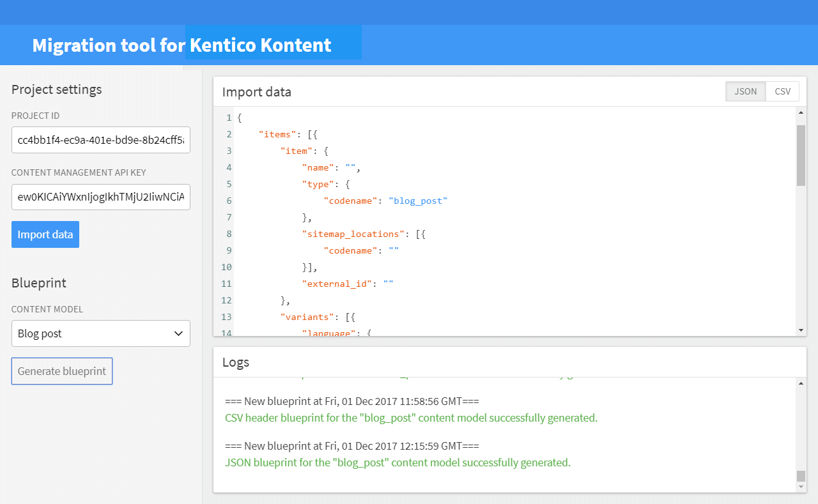Click the Project settings heading
This screenshot has height=504, width=818.
(56, 89)
